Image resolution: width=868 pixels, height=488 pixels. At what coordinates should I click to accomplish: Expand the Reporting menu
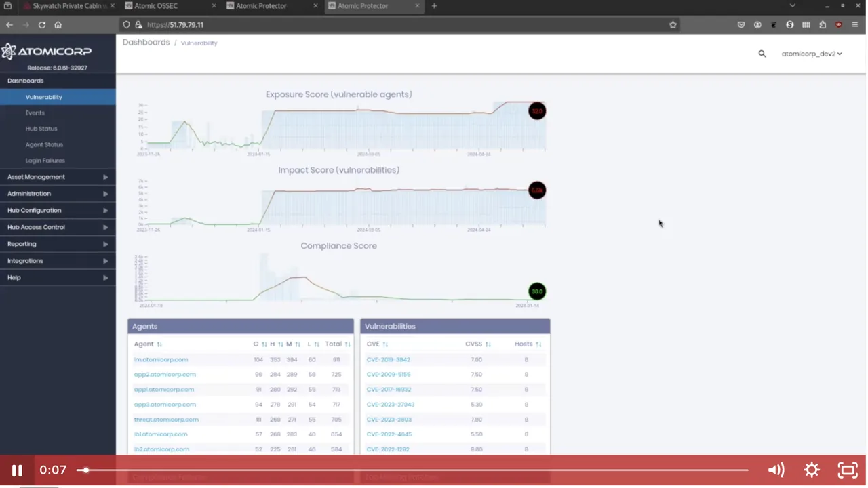click(58, 244)
